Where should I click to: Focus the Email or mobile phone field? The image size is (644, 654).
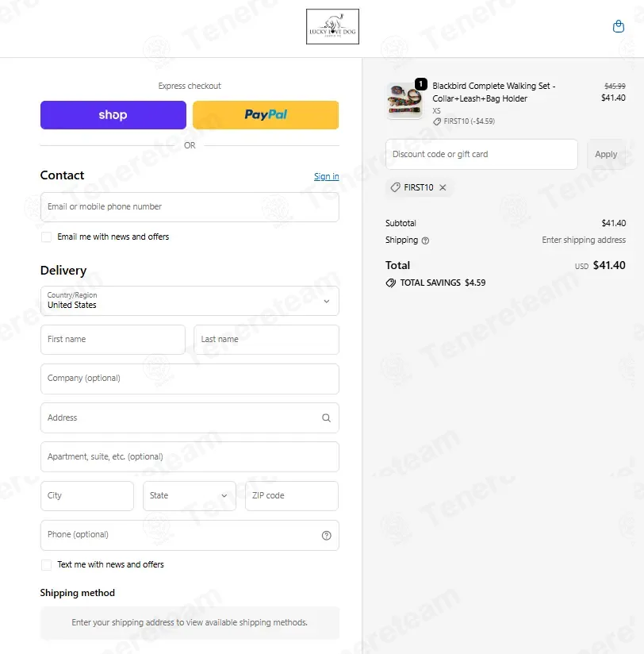point(190,207)
